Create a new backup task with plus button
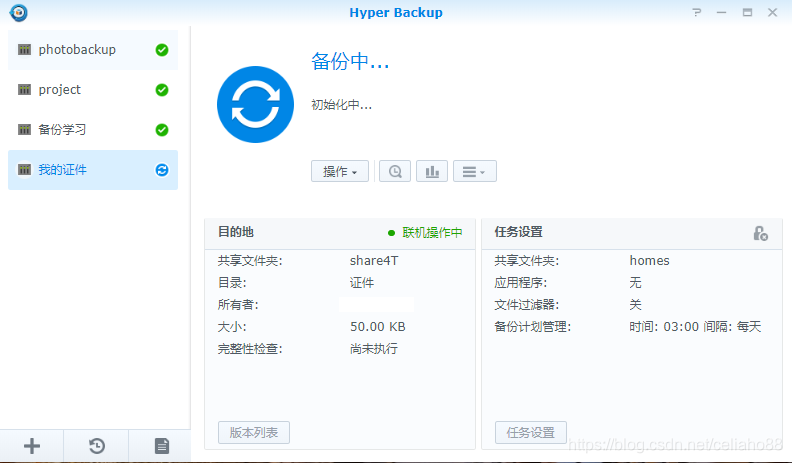 pos(32,446)
